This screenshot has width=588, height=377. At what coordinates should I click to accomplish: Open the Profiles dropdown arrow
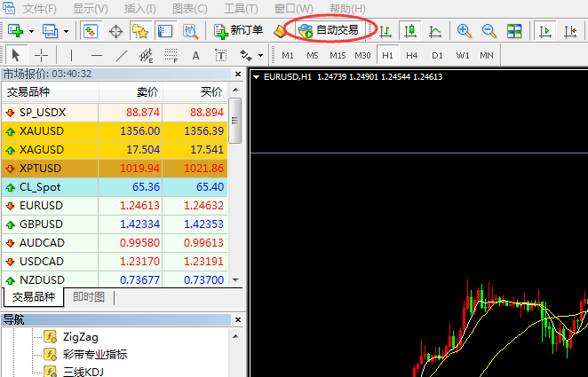pyautogui.click(x=66, y=31)
